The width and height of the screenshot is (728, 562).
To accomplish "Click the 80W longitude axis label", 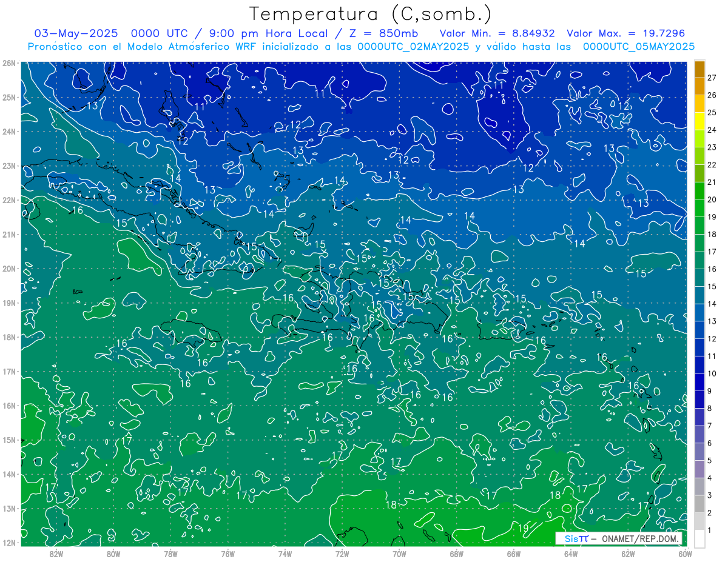I will 113,554.
